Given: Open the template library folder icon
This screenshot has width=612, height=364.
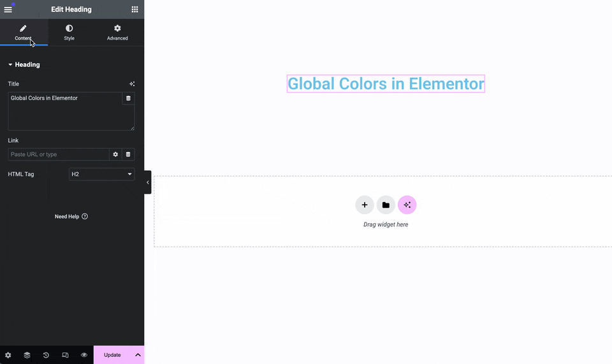Looking at the screenshot, I should pyautogui.click(x=386, y=205).
